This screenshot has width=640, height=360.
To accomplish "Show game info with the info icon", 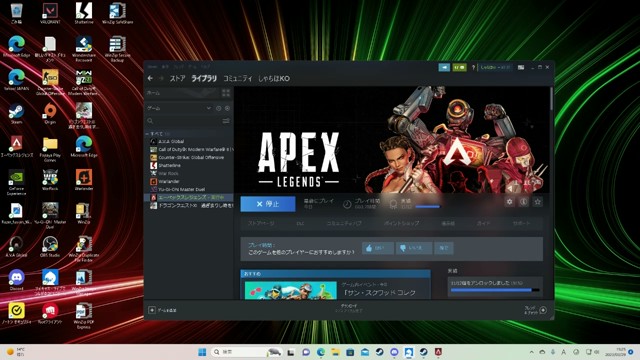I will (524, 202).
